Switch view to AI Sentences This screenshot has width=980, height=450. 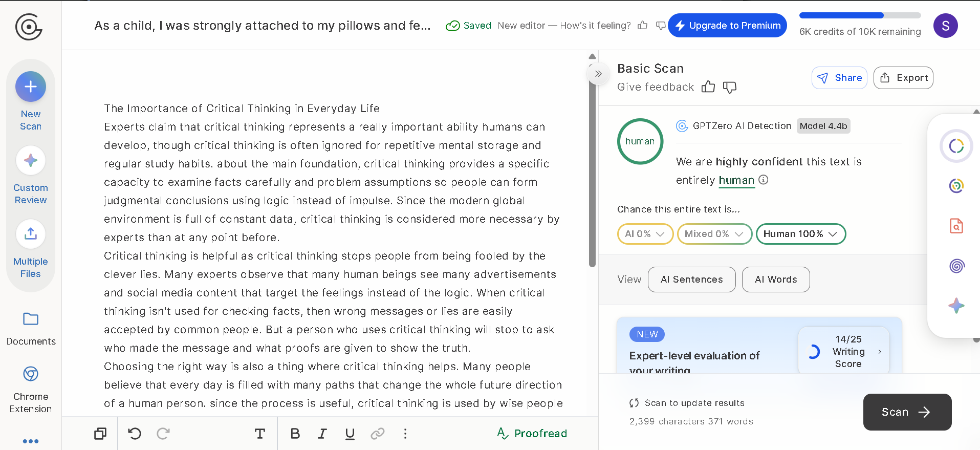[691, 280]
